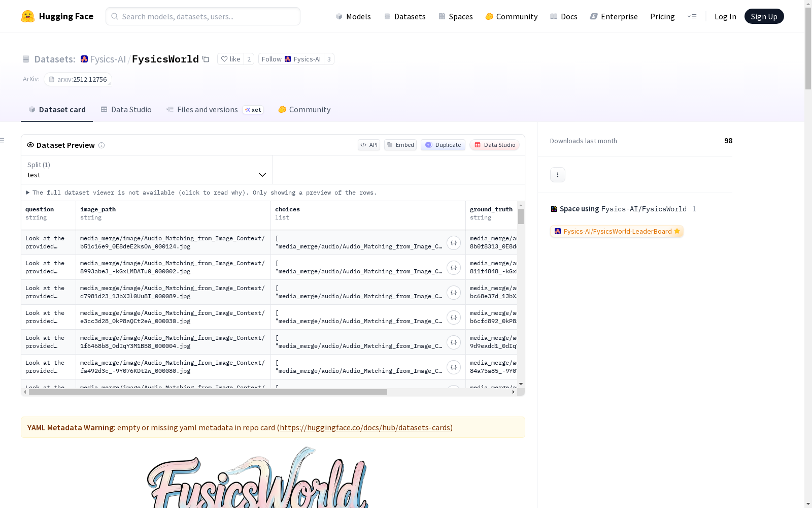Switch to the Files and versions tab
Image resolution: width=812 pixels, height=508 pixels.
[215, 110]
